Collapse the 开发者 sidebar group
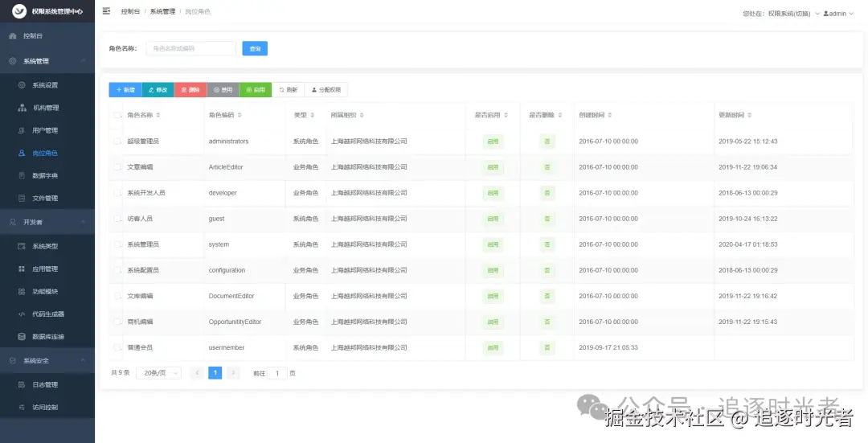The width and height of the screenshot is (868, 443). point(47,222)
